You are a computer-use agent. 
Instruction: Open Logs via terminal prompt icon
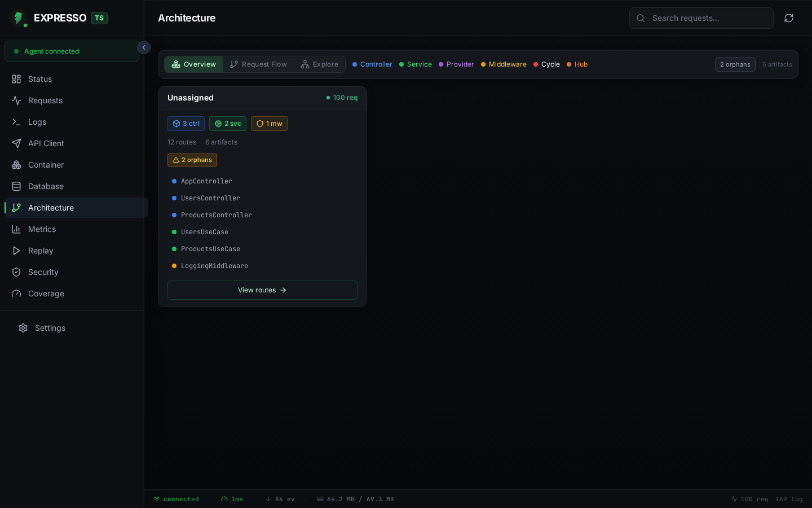coord(16,122)
